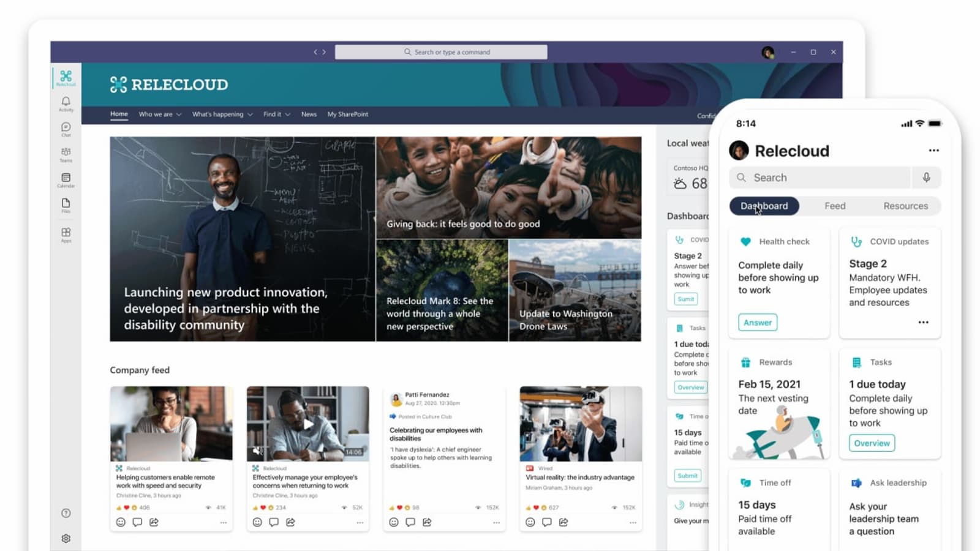The width and height of the screenshot is (980, 551).
Task: Expand the What's happening dropdown
Action: point(222,114)
